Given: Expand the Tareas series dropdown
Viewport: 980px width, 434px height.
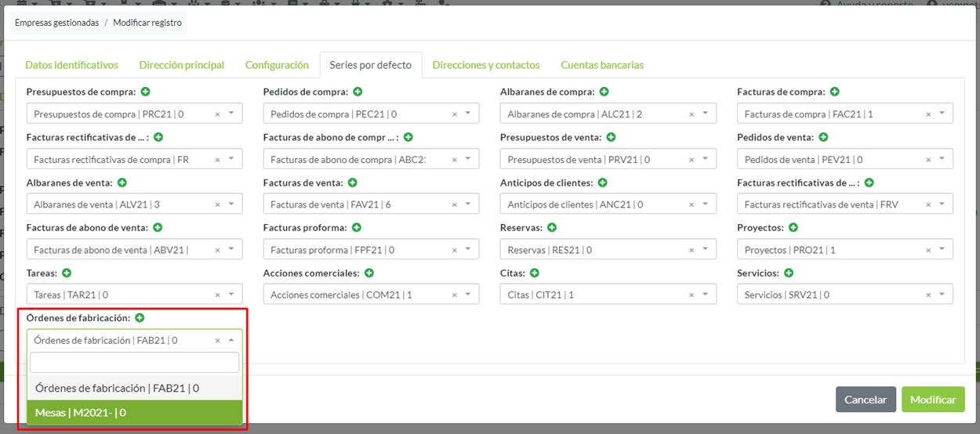Looking at the screenshot, I should [x=231, y=295].
